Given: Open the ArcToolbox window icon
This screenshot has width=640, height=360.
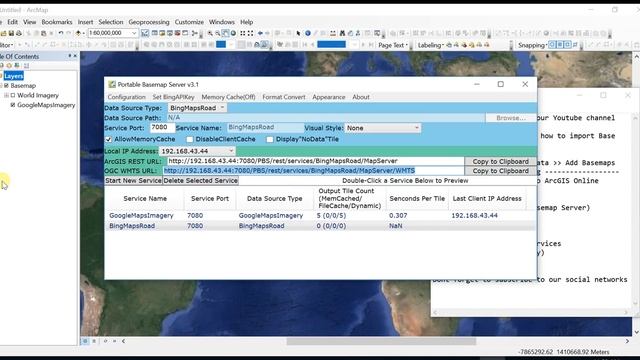Looking at the screenshot, I should [178, 33].
